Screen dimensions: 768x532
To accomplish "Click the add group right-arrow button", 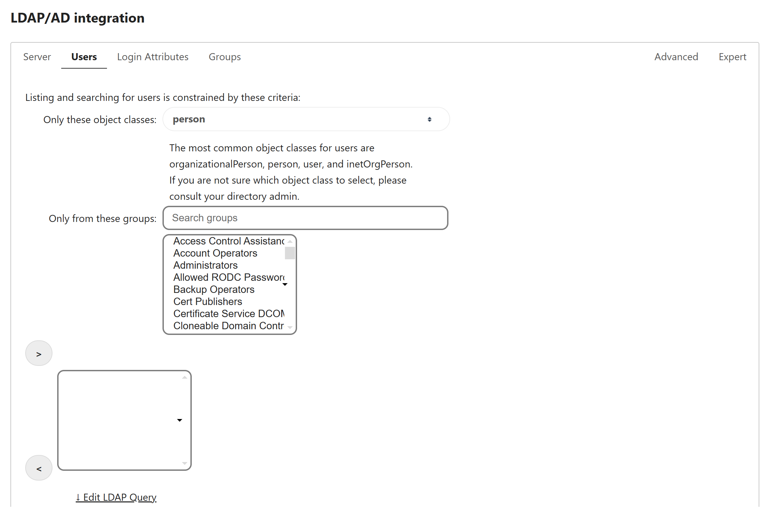I will [x=39, y=353].
